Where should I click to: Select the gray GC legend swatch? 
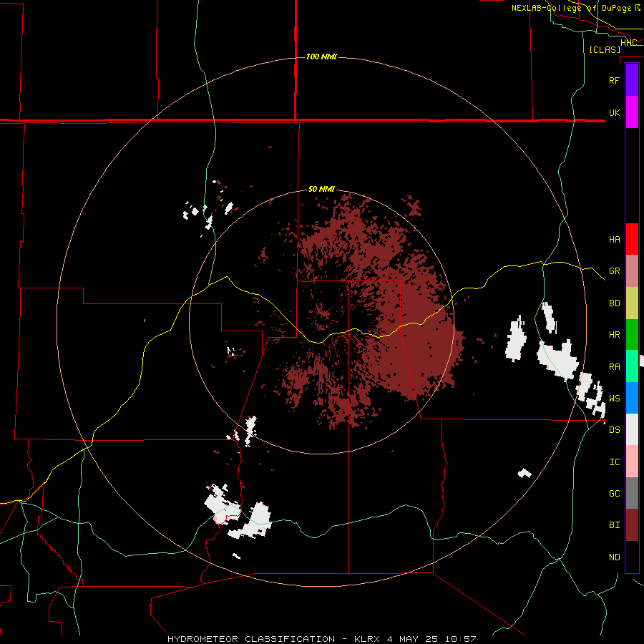632,493
